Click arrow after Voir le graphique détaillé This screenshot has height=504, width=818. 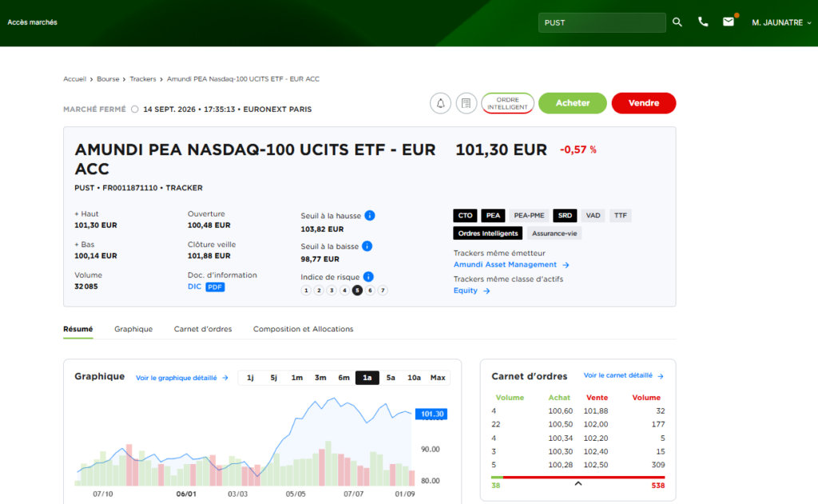225,378
